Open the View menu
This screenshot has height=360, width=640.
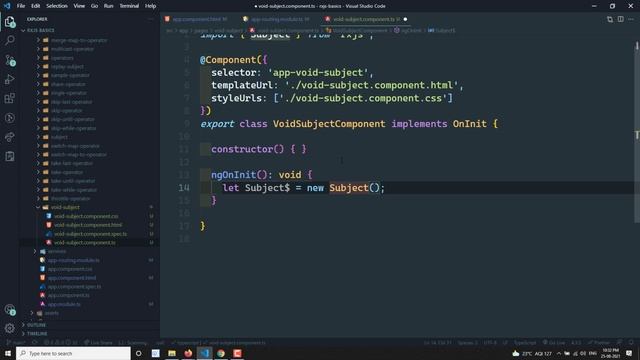[79, 6]
